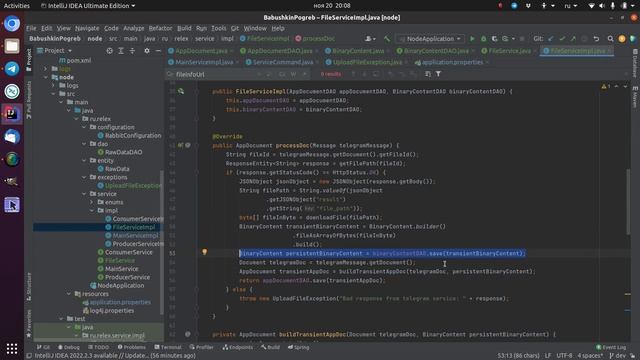Open the Endpoints tool window

coord(238,347)
